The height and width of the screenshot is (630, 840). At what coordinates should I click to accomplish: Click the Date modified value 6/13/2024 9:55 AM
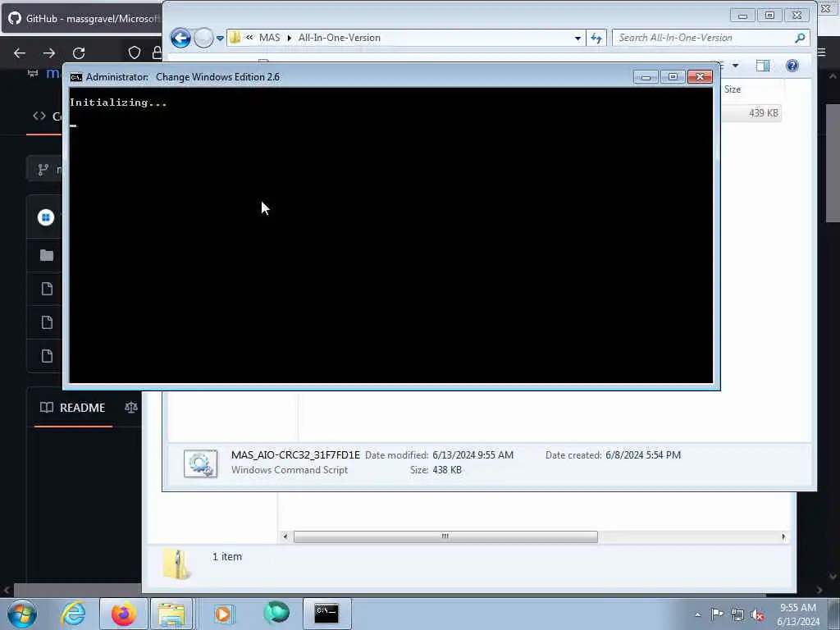(473, 454)
